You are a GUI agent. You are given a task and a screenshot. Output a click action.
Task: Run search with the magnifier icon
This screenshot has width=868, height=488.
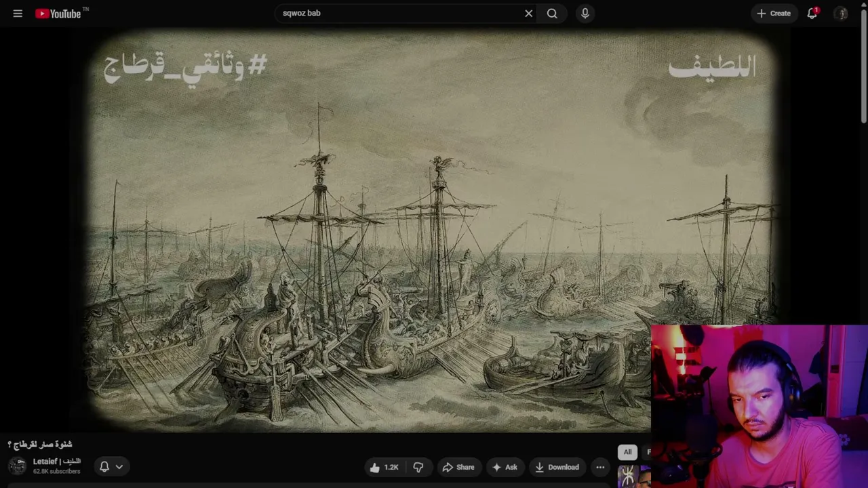click(552, 13)
